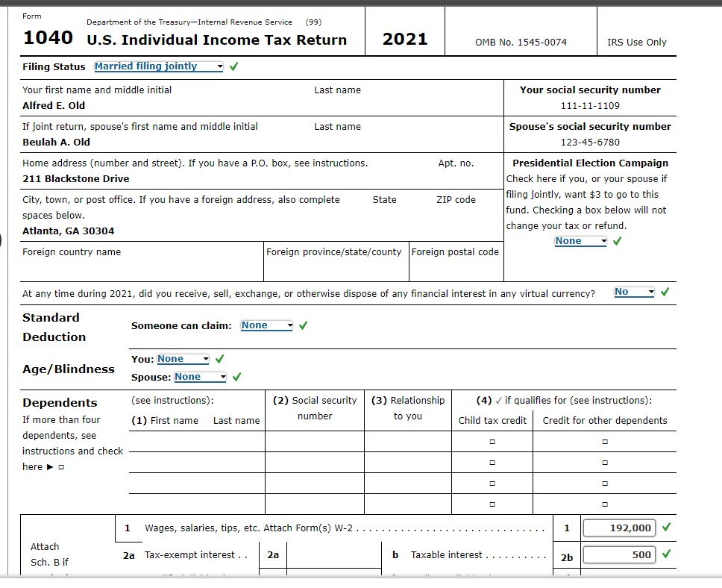The width and height of the screenshot is (722, 588).
Task: Open the Spouse age/blindness dropdown
Action: point(200,377)
